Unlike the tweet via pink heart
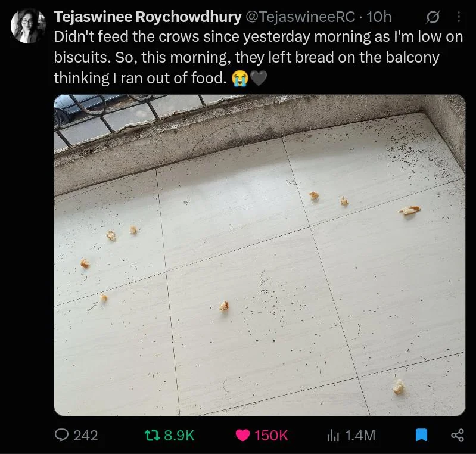476x454 pixels. coord(242,435)
